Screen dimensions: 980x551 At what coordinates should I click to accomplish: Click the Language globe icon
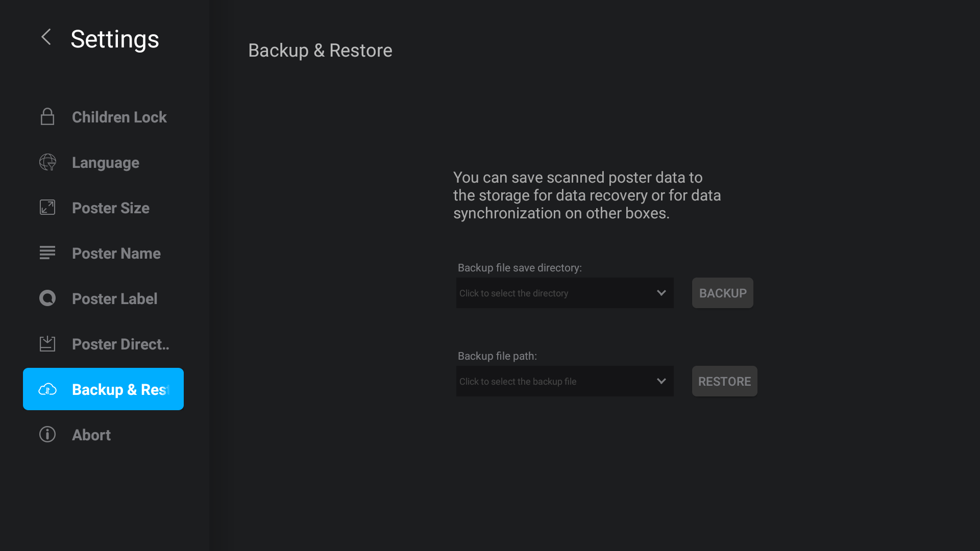(x=47, y=162)
